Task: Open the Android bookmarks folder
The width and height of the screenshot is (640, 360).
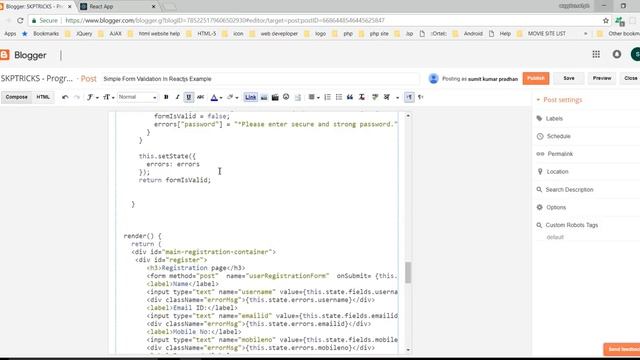Action: click(468, 34)
